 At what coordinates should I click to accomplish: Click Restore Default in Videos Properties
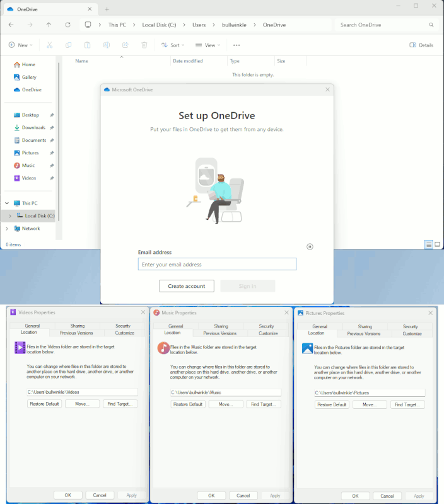44,404
